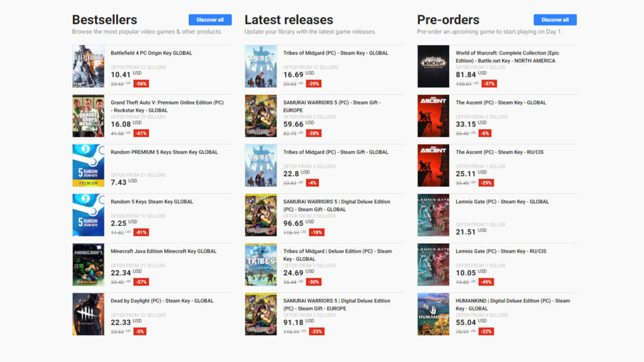Open the Battlefield 4 cover thumbnail
The image size is (644, 362).
pos(88,67)
